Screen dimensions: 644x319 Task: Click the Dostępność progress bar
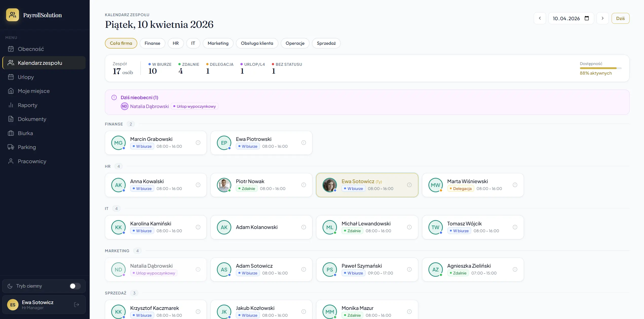click(x=600, y=68)
